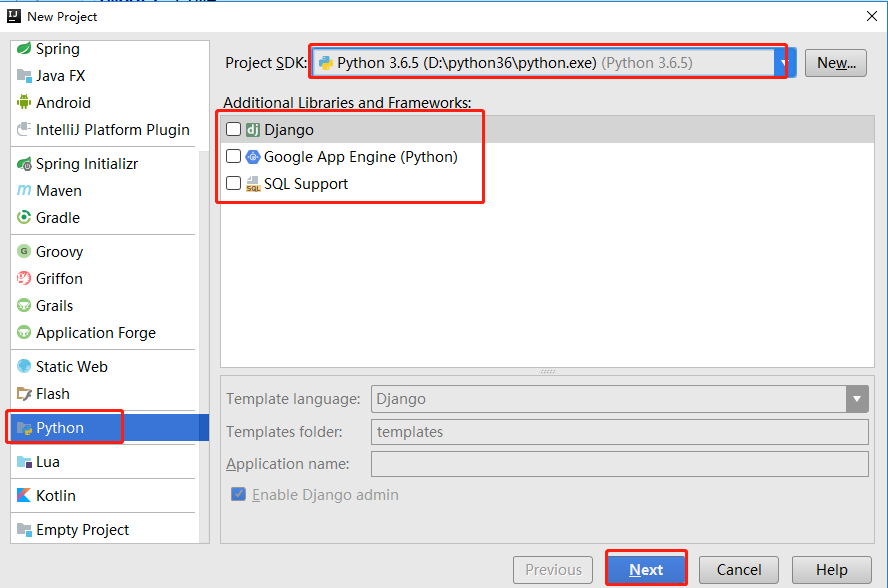
Task: Click the Grails icon
Action: [24, 305]
